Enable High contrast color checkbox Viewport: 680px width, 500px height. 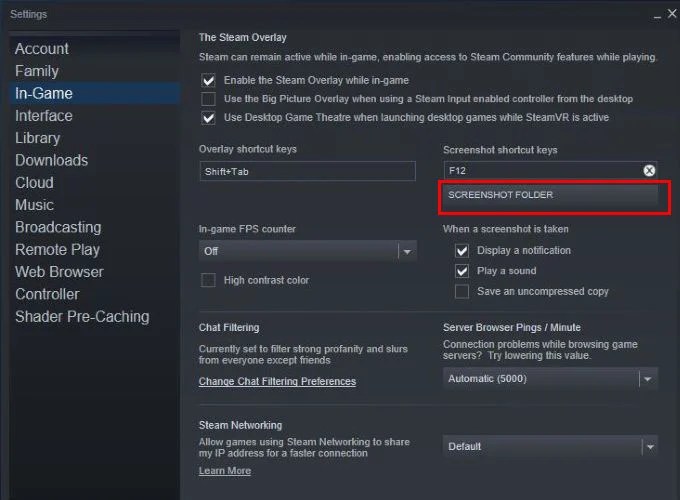pyautogui.click(x=208, y=280)
